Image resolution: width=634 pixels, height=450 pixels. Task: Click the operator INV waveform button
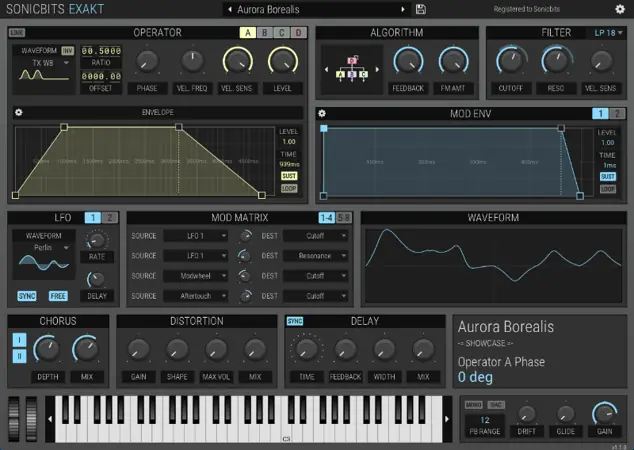[67, 49]
